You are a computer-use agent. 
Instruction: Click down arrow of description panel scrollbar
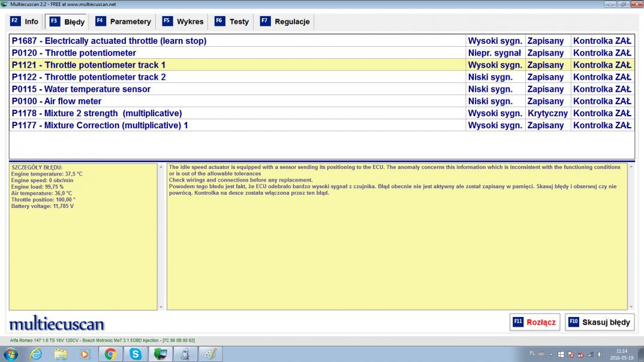[631, 307]
